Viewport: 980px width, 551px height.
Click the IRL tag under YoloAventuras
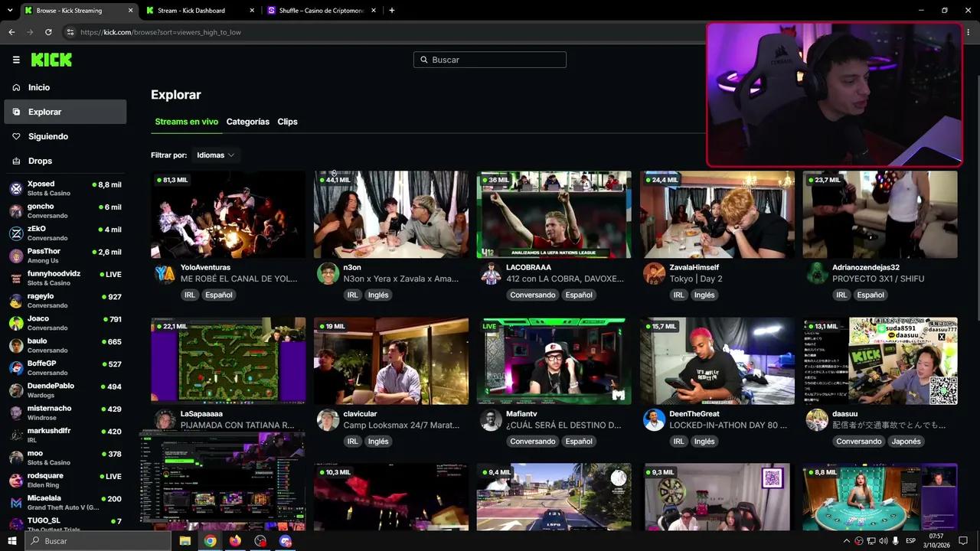(190, 295)
